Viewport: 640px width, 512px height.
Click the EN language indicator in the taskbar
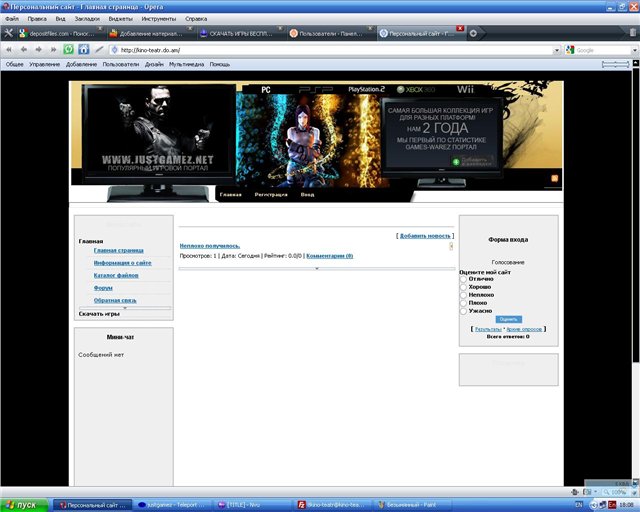[x=579, y=505]
